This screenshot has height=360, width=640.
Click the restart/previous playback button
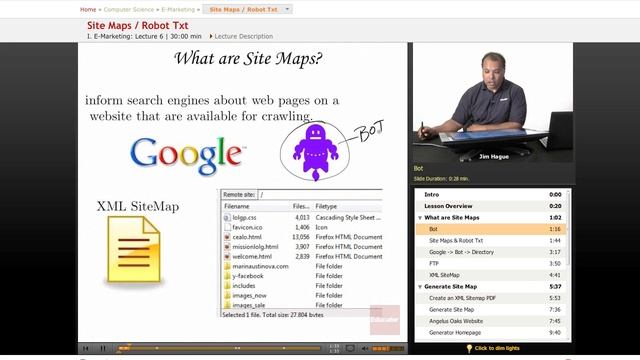pyautogui.click(x=86, y=348)
